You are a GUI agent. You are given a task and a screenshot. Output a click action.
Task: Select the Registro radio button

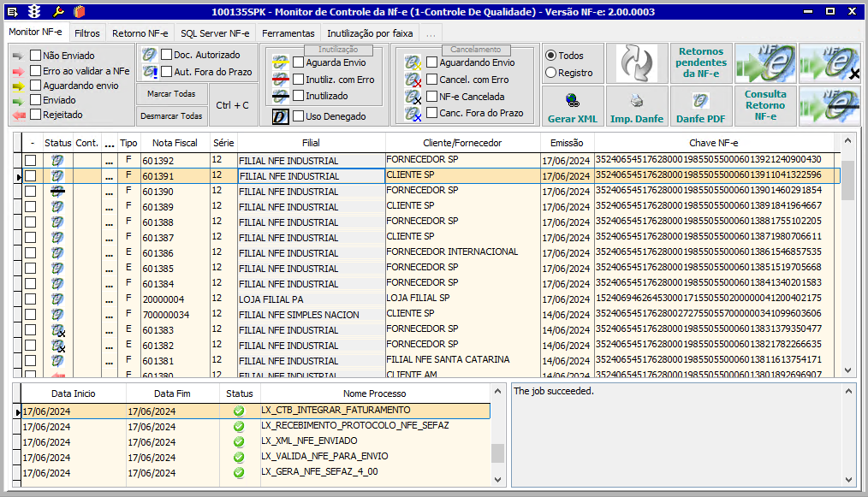(551, 73)
